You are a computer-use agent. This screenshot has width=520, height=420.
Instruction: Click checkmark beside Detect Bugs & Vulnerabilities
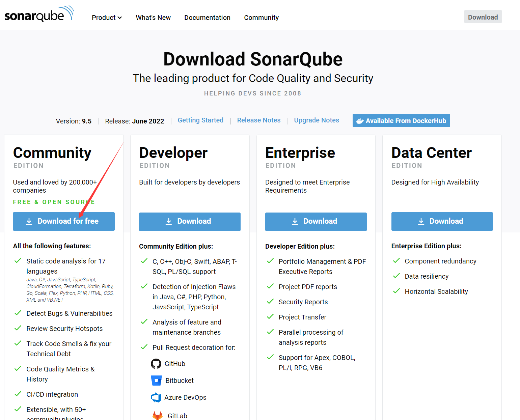18,313
